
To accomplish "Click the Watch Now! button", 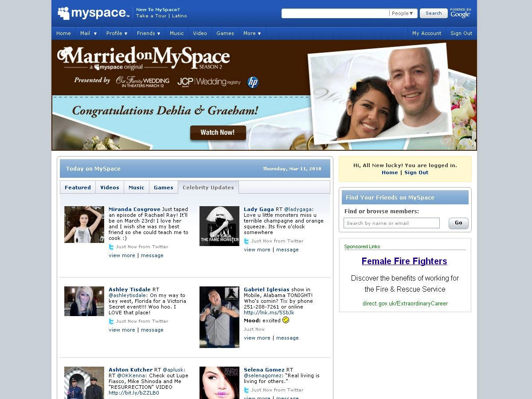I will click(x=218, y=133).
